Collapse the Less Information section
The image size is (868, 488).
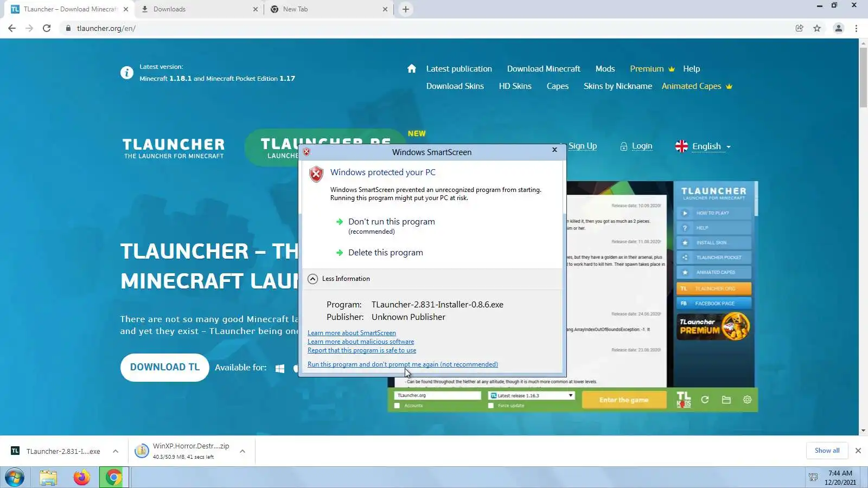pos(339,279)
